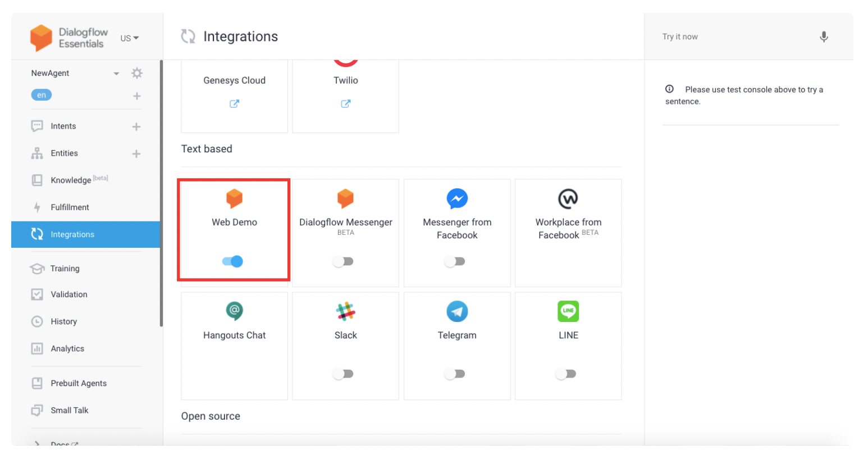Go to Training in the sidebar

(65, 269)
